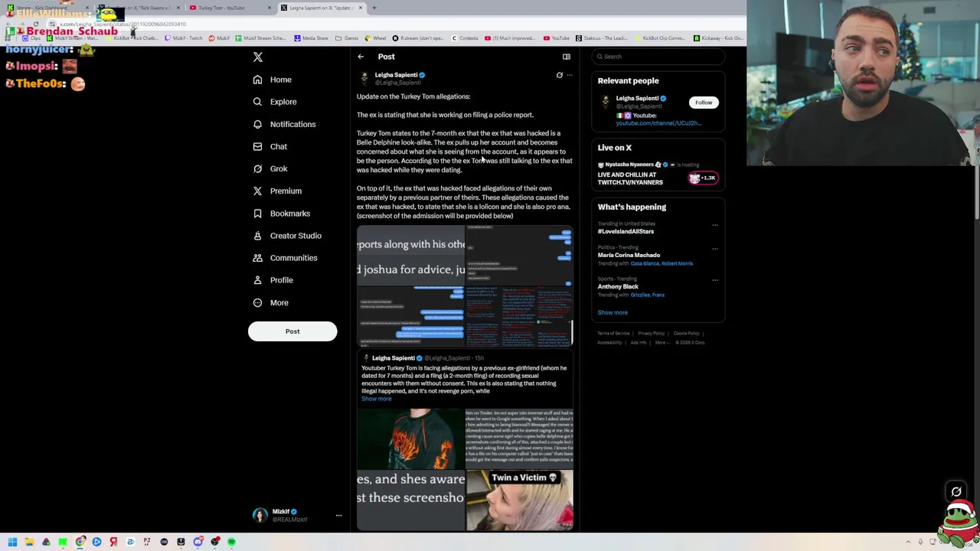The width and height of the screenshot is (980, 551).
Task: Open the Anthony Black trend
Action: pyautogui.click(x=618, y=286)
